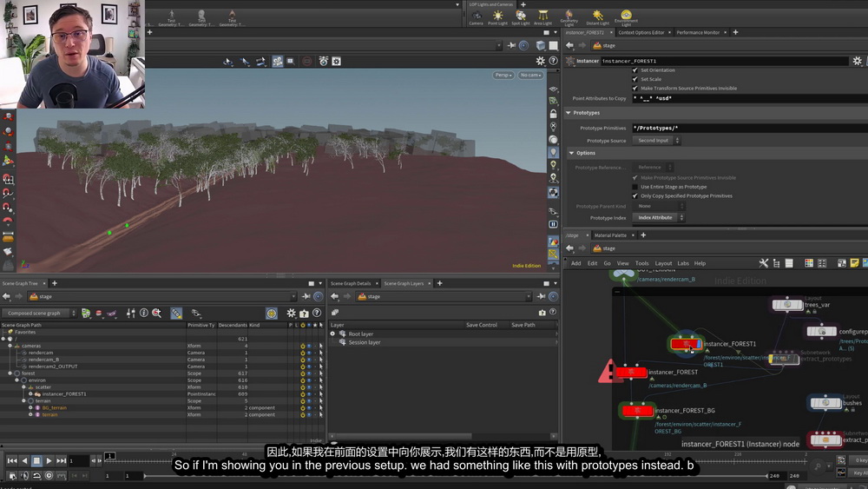
Task: Open the No cam camera menu
Action: click(x=531, y=75)
